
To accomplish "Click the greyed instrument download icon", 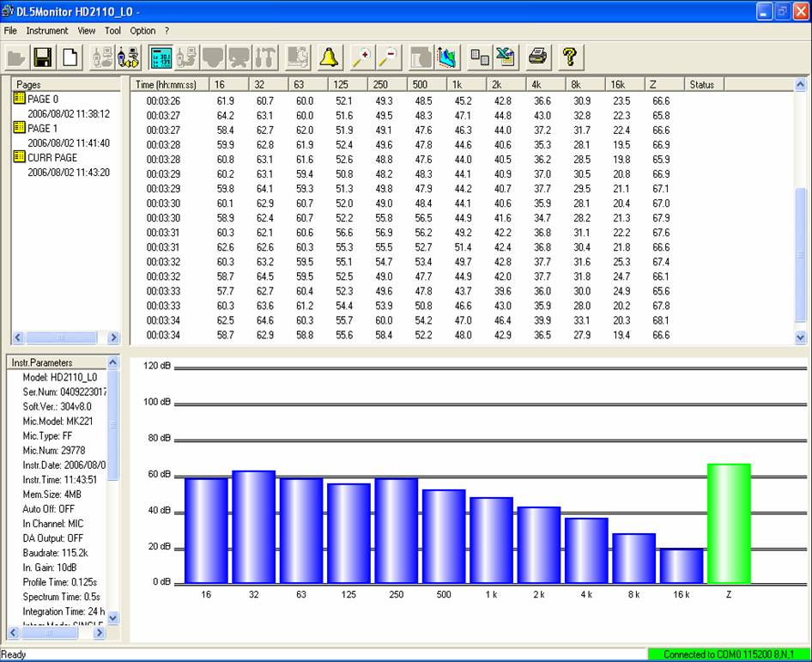I will point(186,57).
